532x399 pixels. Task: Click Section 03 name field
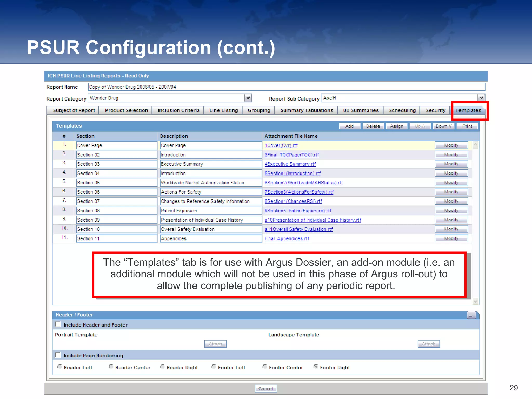(x=117, y=164)
